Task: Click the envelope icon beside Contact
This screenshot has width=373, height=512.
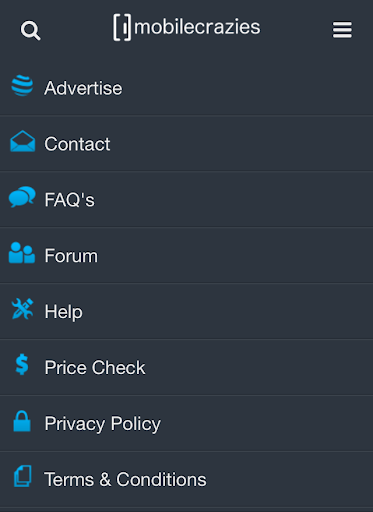Action: coord(22,141)
